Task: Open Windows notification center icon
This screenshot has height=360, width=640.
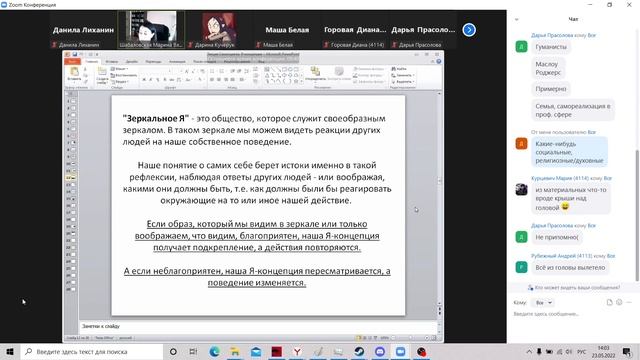Action: click(627, 352)
